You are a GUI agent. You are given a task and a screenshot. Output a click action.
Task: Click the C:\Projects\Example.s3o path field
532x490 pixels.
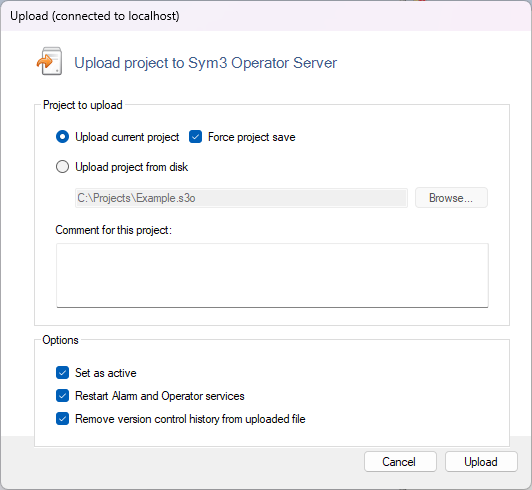click(x=241, y=198)
